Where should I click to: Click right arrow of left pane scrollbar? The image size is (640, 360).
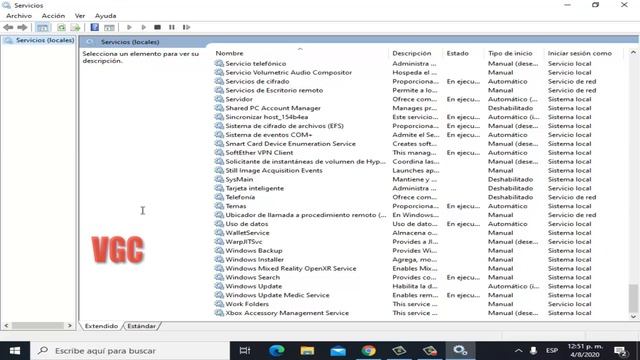[70, 326]
